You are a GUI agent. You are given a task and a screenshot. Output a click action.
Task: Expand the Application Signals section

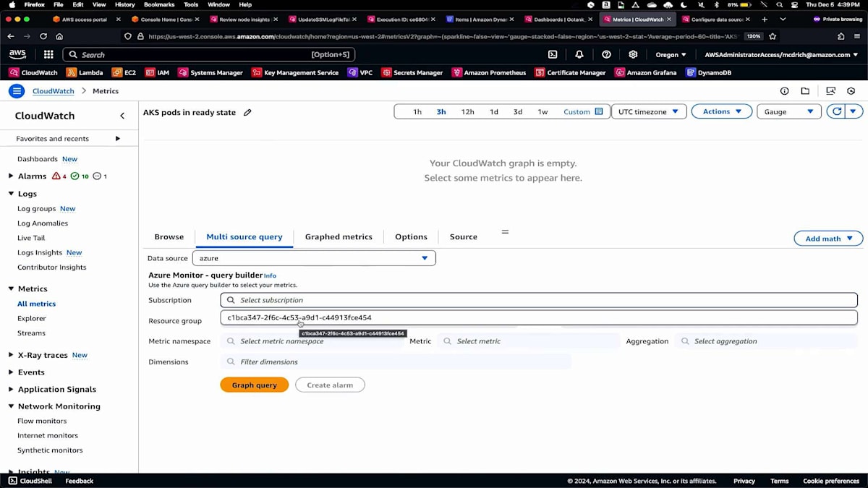pos(11,389)
